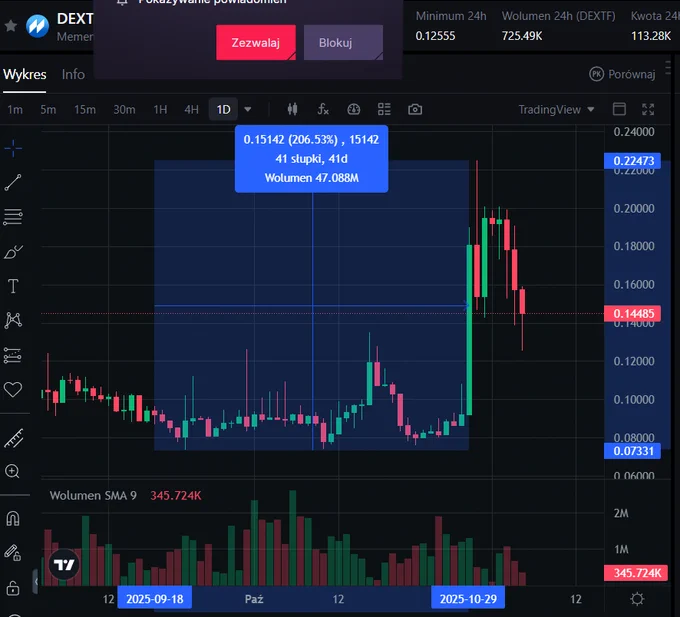Click the 2025-10-29 date label
This screenshot has width=680, height=617.
pos(468,599)
